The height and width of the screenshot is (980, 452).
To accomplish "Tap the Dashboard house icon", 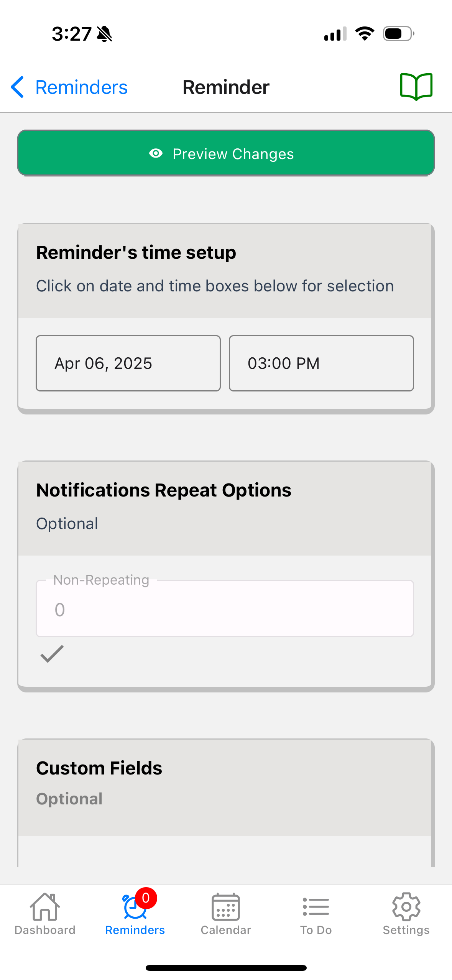I will (45, 906).
